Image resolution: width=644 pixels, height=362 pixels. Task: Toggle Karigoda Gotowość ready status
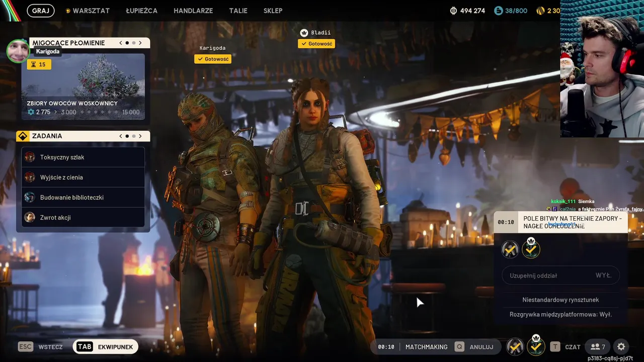(213, 59)
